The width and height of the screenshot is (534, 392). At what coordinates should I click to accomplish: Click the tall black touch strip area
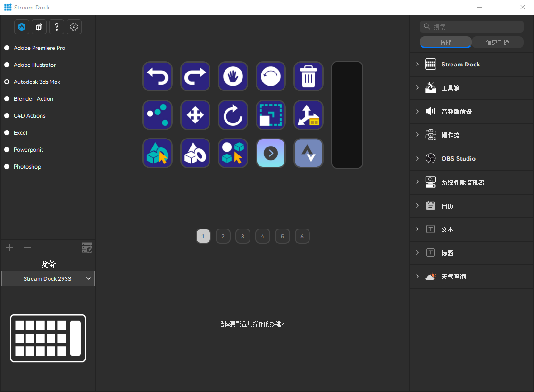pyautogui.click(x=347, y=114)
